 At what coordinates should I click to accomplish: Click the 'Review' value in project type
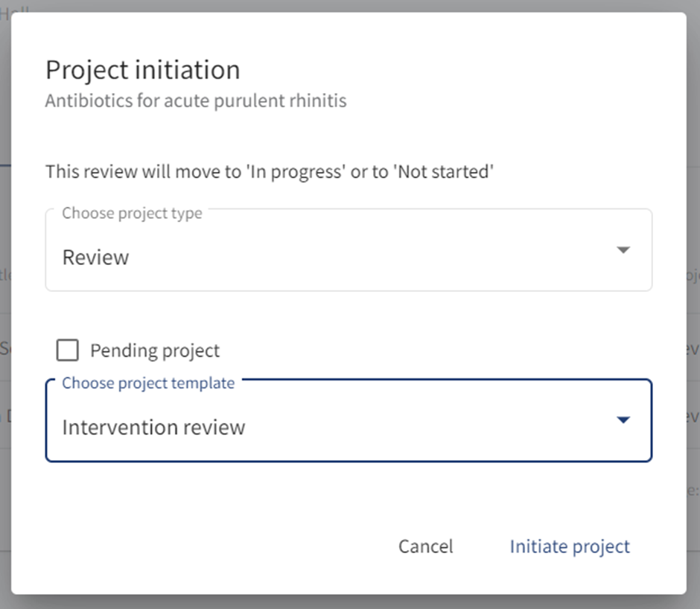tap(95, 258)
